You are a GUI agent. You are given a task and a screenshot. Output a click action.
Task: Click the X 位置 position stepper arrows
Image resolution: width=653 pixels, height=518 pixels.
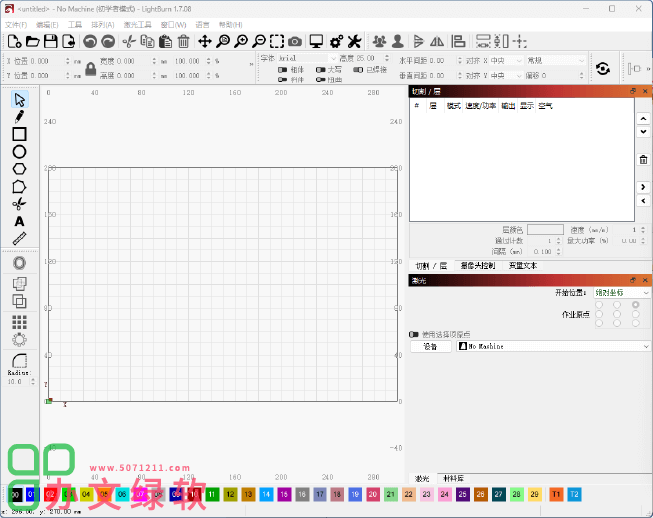click(67, 61)
